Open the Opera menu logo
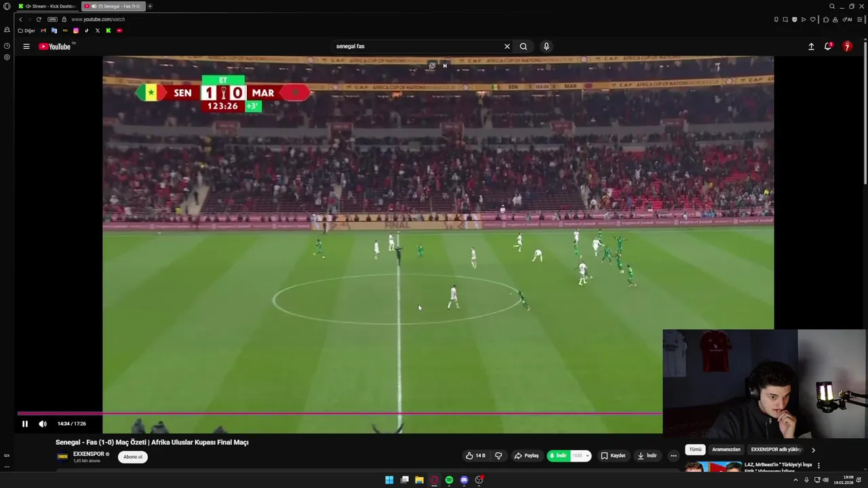 click(x=7, y=6)
